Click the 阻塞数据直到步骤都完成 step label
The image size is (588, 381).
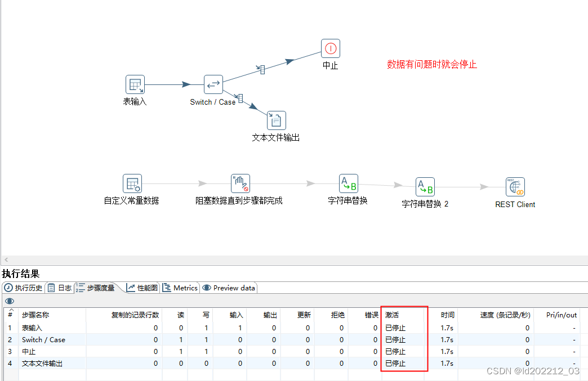[x=239, y=201]
